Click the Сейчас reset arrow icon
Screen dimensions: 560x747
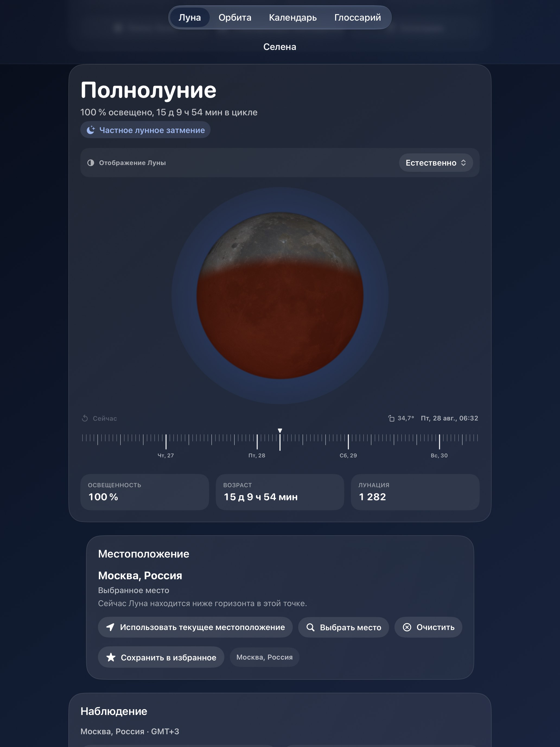pyautogui.click(x=85, y=418)
